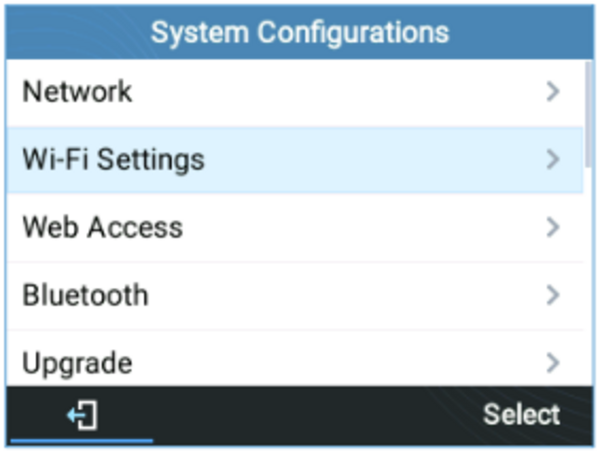Open the Network menu item

[295, 93]
